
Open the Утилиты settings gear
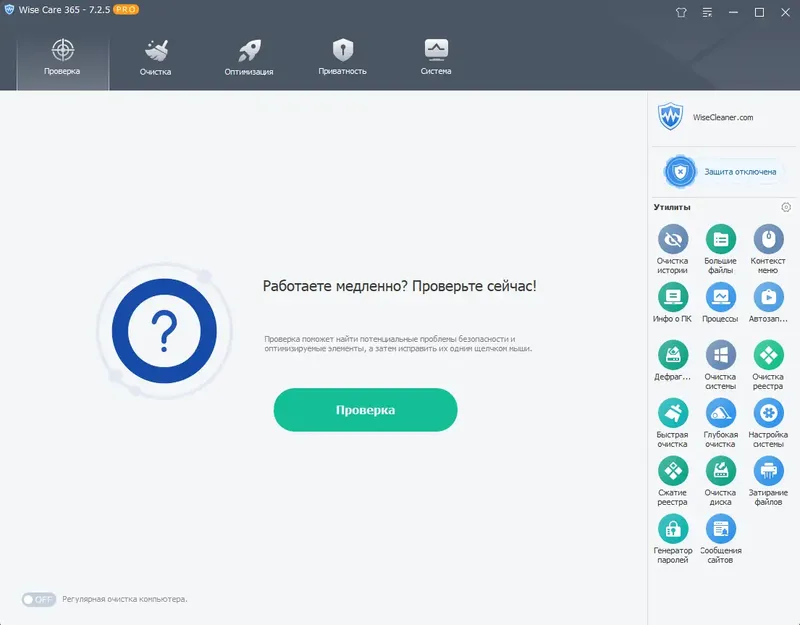point(785,207)
